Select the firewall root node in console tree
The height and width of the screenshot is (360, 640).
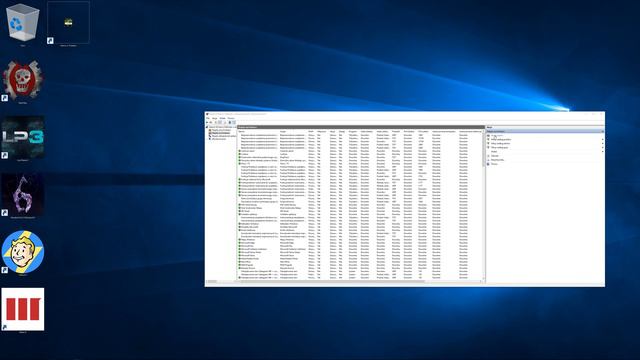pos(222,127)
